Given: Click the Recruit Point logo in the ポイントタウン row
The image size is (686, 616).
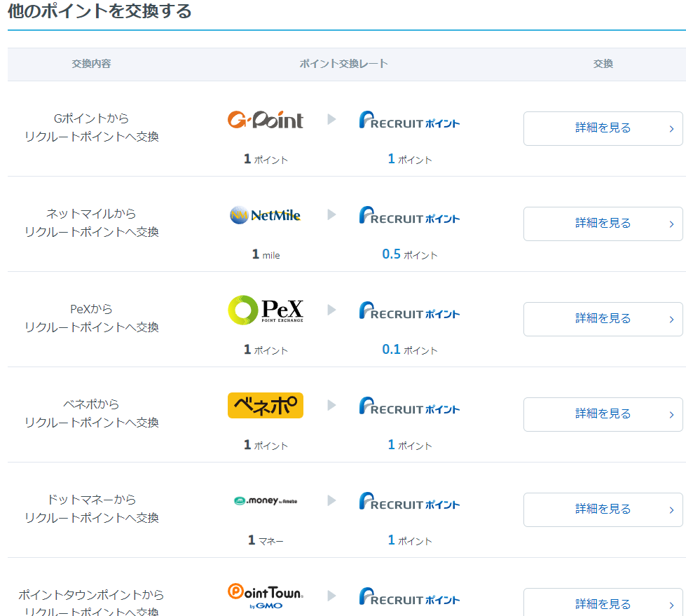Looking at the screenshot, I should [x=409, y=597].
